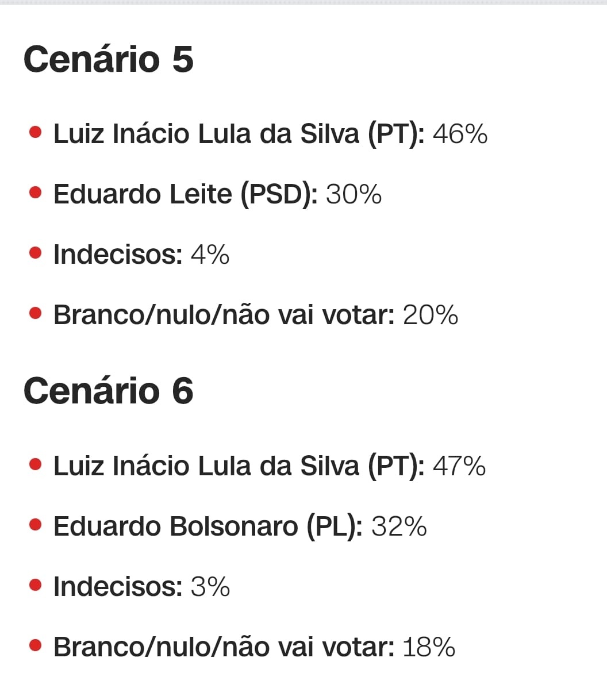Click the "Cenário 5" heading
The image size is (607, 700).
[108, 60]
